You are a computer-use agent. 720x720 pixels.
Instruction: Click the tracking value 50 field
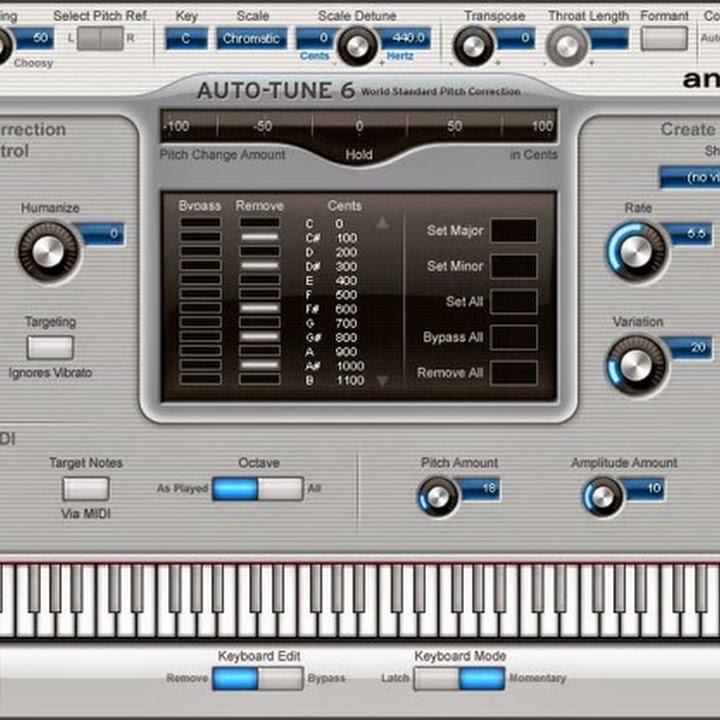click(x=33, y=38)
